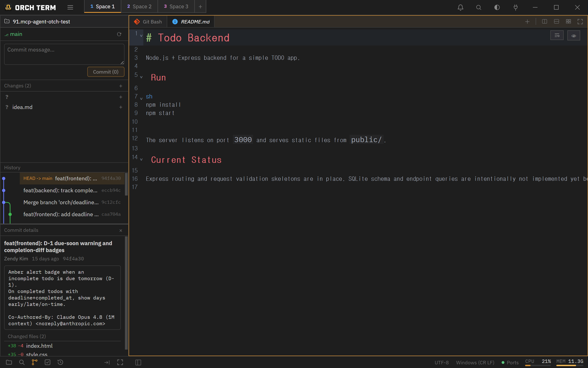Split the pane horizontally
Viewport: 588px width, 368px height.
click(x=556, y=21)
